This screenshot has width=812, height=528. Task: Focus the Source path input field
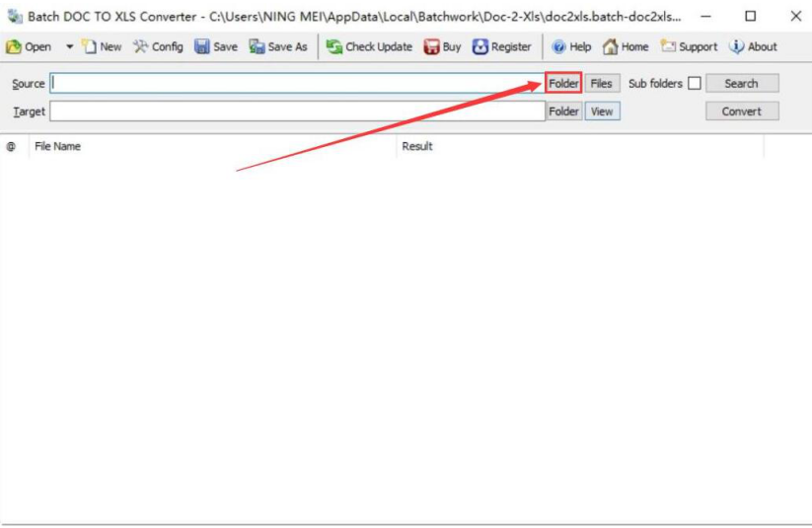pyautogui.click(x=297, y=84)
